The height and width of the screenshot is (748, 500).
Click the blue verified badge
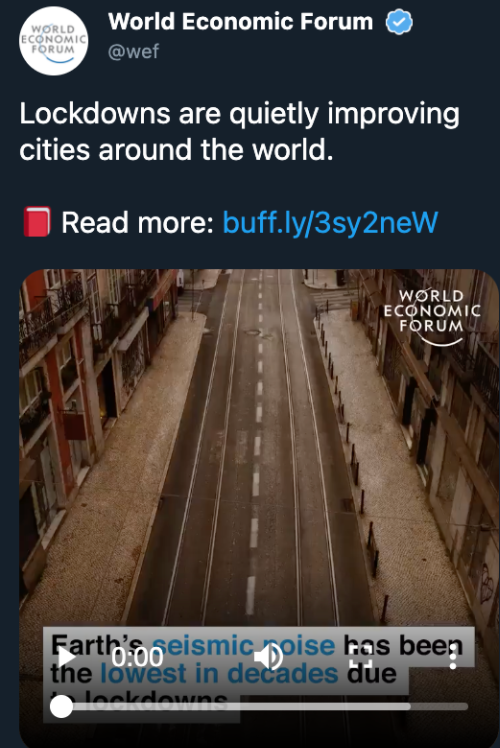coord(399,22)
